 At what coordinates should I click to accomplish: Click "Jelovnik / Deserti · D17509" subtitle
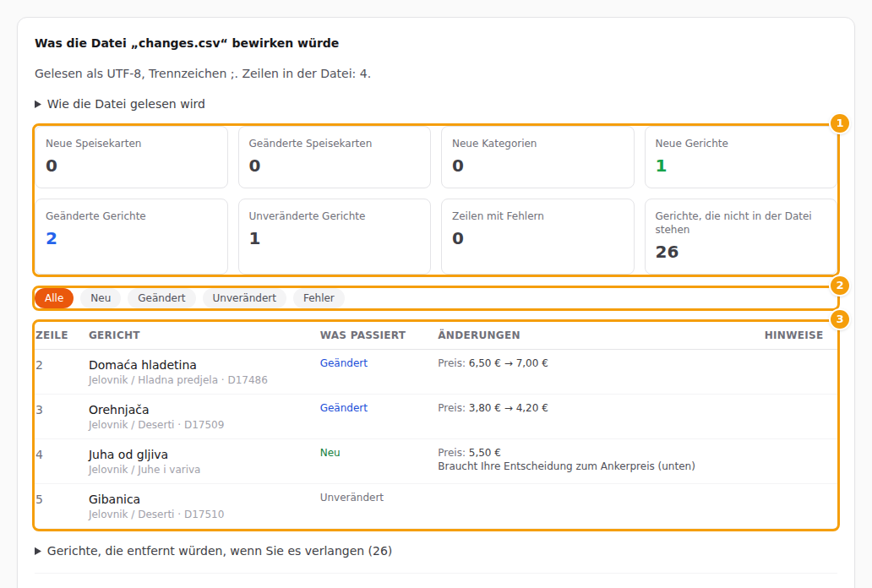156,425
